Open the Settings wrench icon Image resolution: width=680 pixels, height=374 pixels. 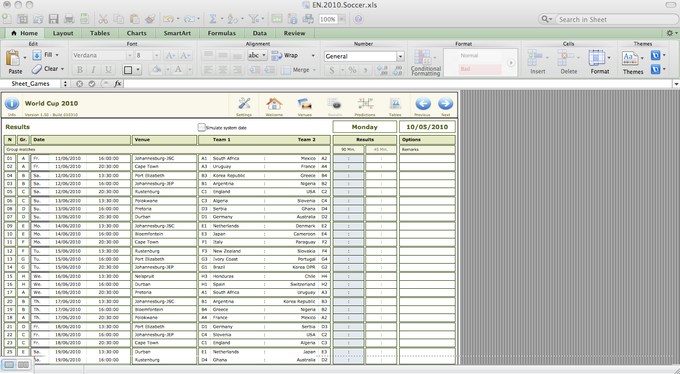click(x=244, y=104)
